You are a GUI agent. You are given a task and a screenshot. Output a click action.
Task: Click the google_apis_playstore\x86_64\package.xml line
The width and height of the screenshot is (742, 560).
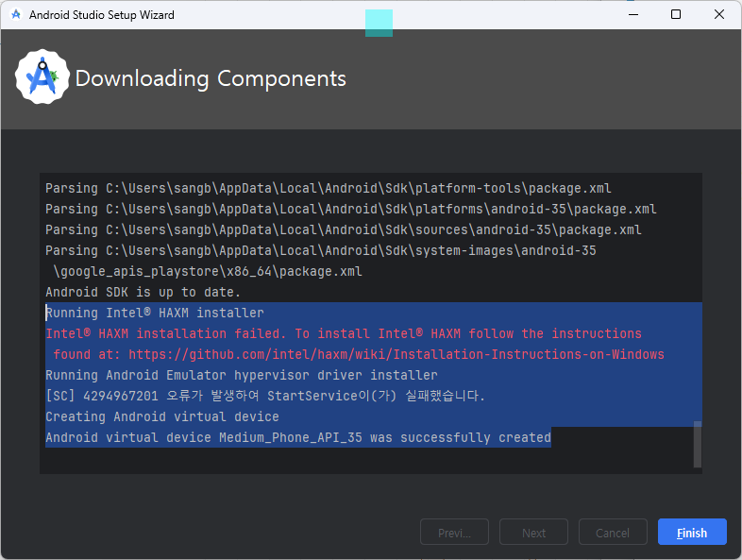pyautogui.click(x=208, y=271)
